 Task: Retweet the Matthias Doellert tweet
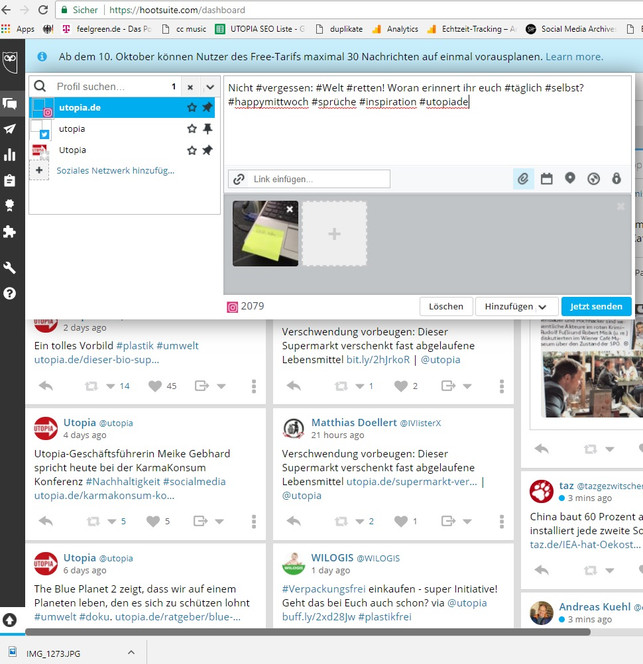tap(341, 521)
